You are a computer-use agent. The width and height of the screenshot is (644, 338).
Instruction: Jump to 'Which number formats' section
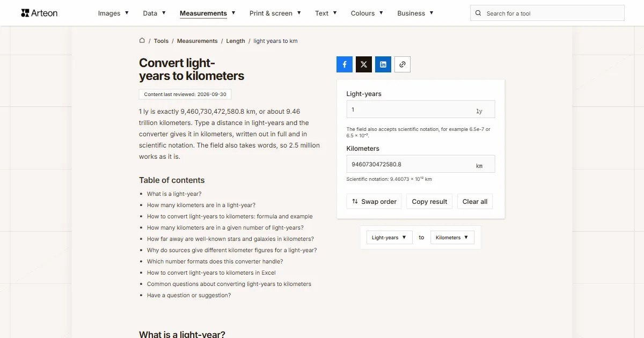pos(215,261)
